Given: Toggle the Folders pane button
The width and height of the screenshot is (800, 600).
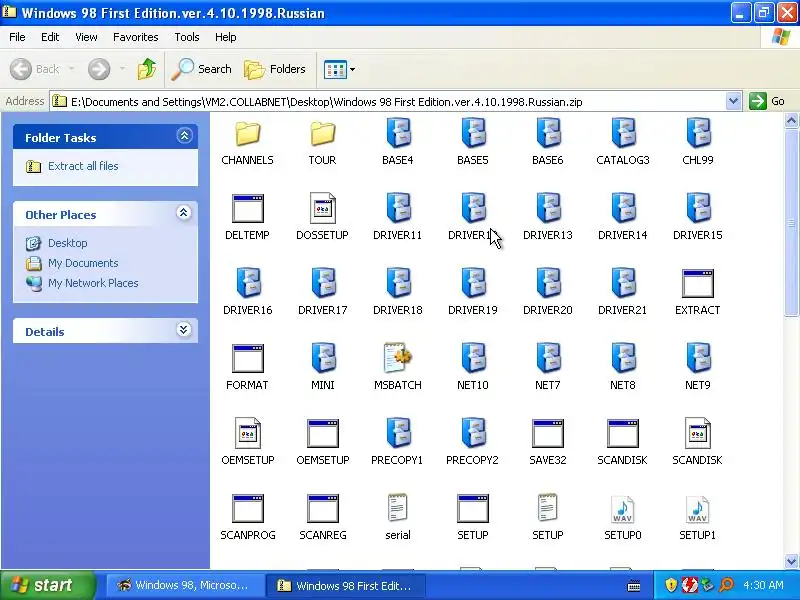Looking at the screenshot, I should (276, 69).
